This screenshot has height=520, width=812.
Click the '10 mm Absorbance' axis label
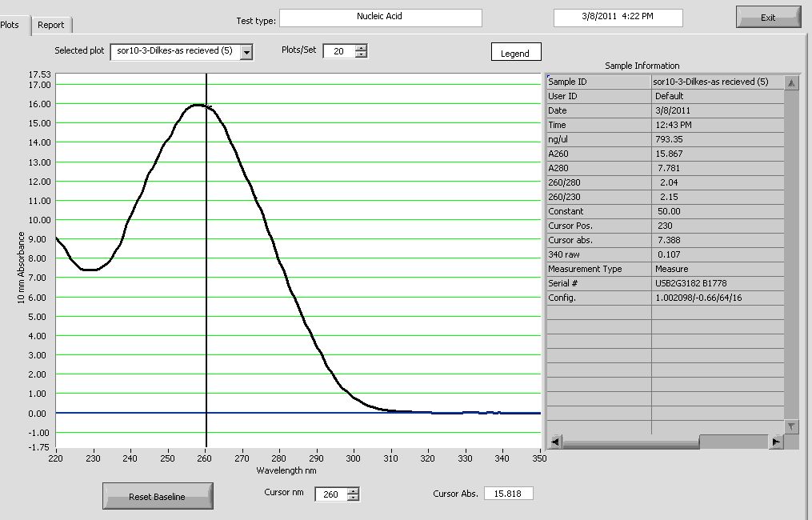tap(22, 267)
